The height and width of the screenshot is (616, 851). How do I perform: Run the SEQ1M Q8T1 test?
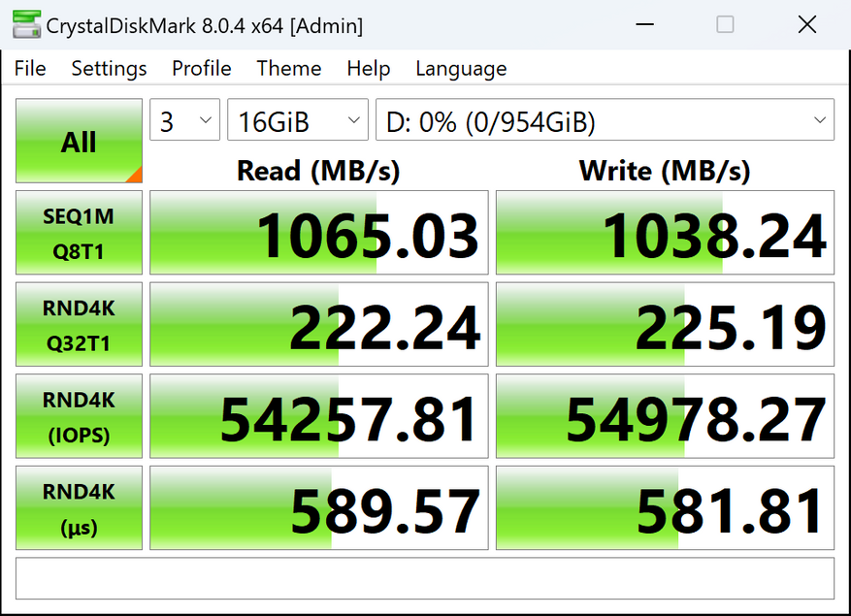(x=79, y=232)
